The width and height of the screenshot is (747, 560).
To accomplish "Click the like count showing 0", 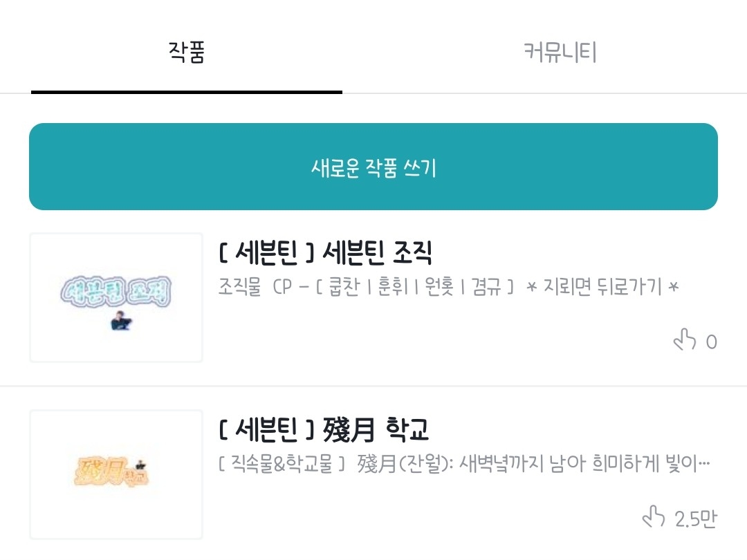I will pos(711,342).
